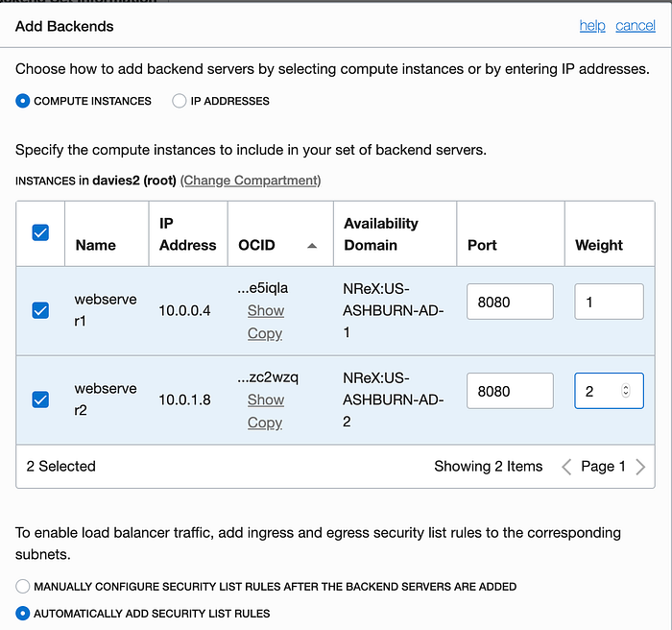Go to the previous page arrow
672x630 pixels.
coord(566,467)
